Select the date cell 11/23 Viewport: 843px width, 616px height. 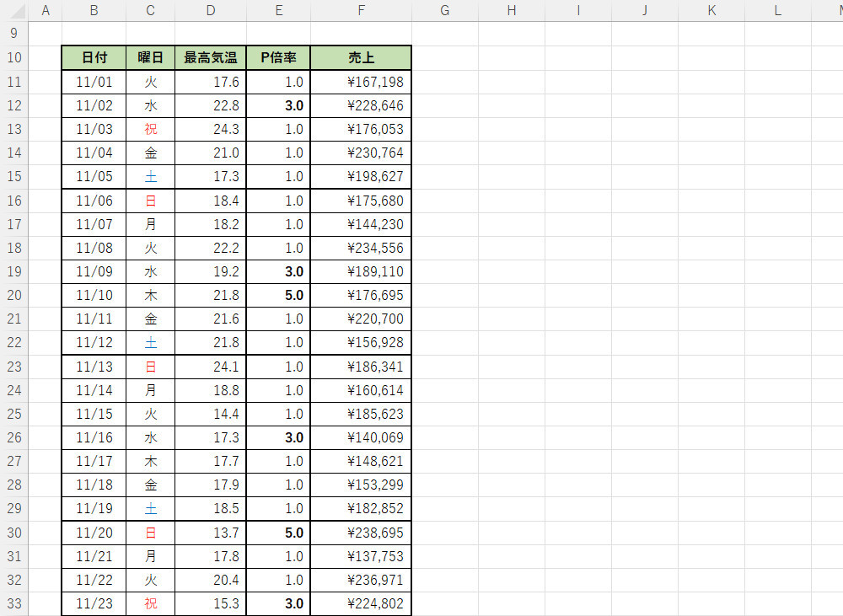pyautogui.click(x=94, y=603)
